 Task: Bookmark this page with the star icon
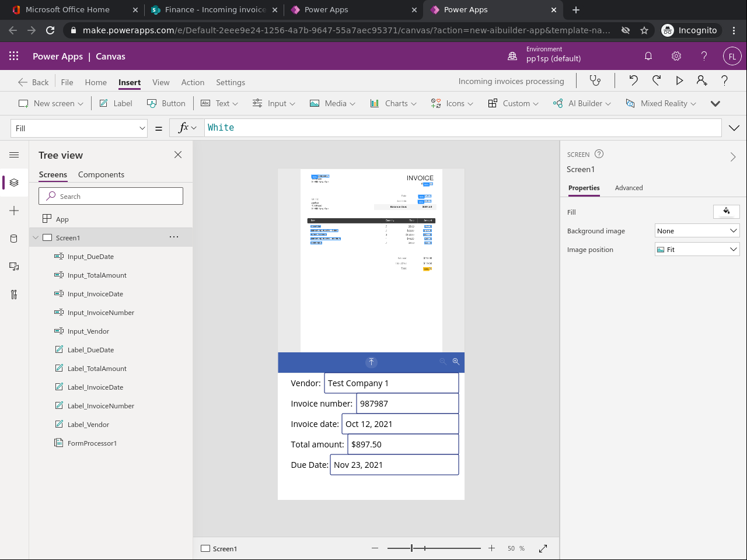(x=644, y=30)
